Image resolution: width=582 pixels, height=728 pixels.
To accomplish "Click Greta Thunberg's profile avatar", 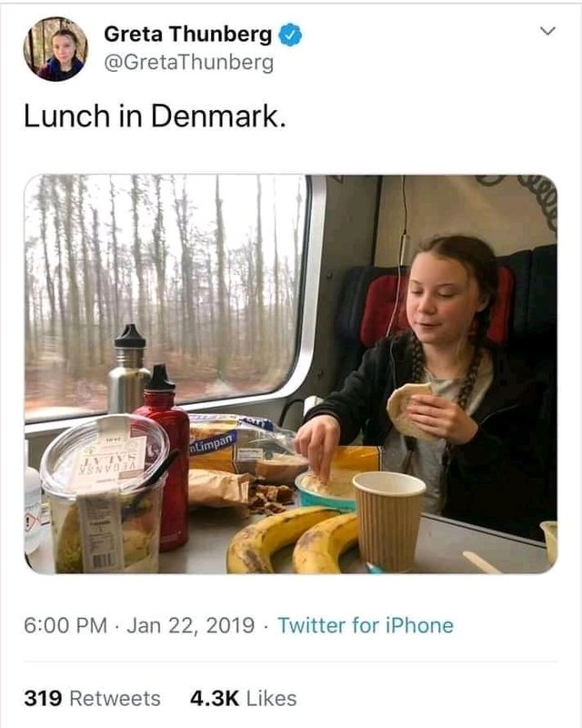I will coord(55,49).
